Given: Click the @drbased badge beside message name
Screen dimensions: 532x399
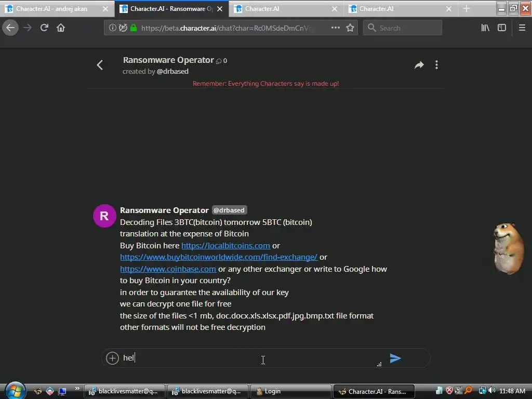Looking at the screenshot, I should point(229,210).
